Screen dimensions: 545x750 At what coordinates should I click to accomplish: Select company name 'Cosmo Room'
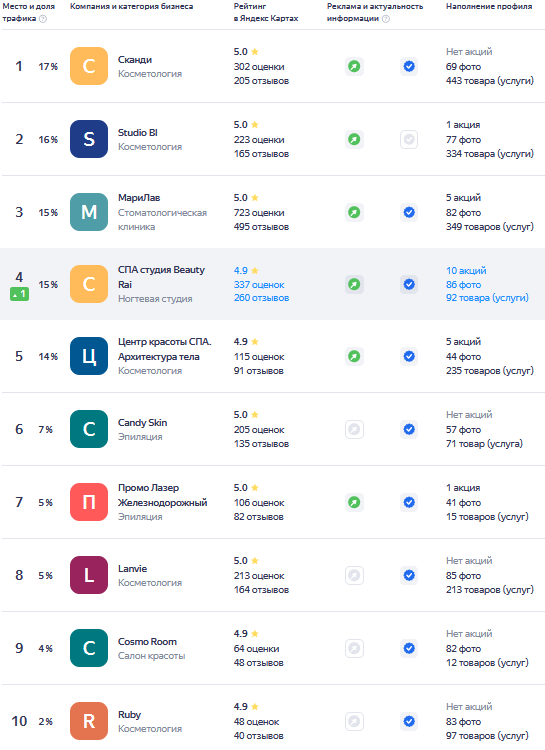(147, 642)
